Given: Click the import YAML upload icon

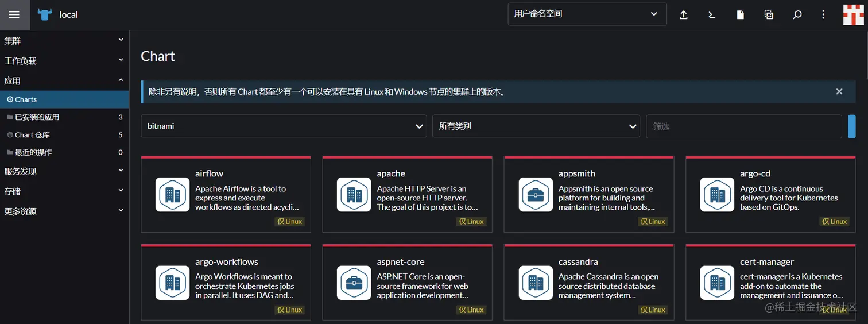Looking at the screenshot, I should pyautogui.click(x=684, y=15).
